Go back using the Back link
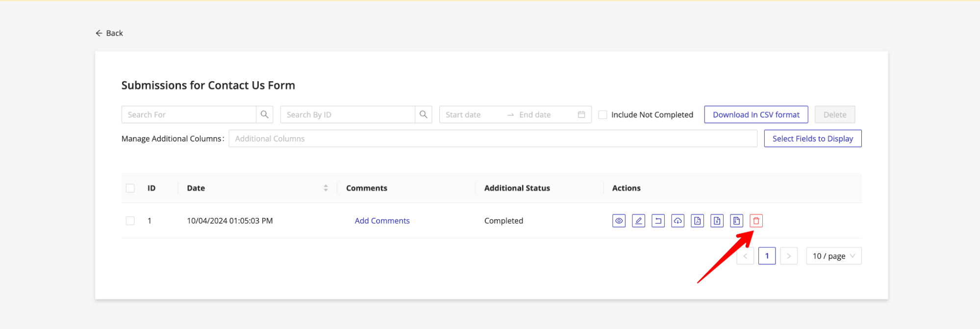Image resolution: width=980 pixels, height=329 pixels. click(x=109, y=33)
